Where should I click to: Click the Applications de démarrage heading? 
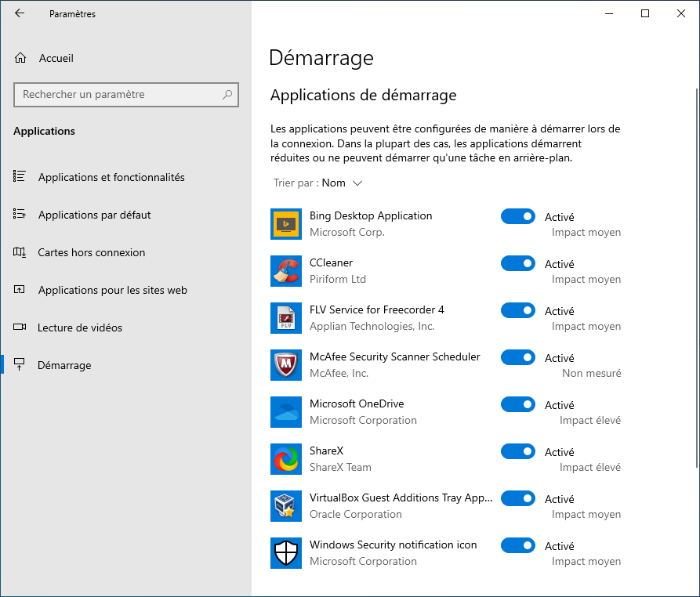[363, 95]
